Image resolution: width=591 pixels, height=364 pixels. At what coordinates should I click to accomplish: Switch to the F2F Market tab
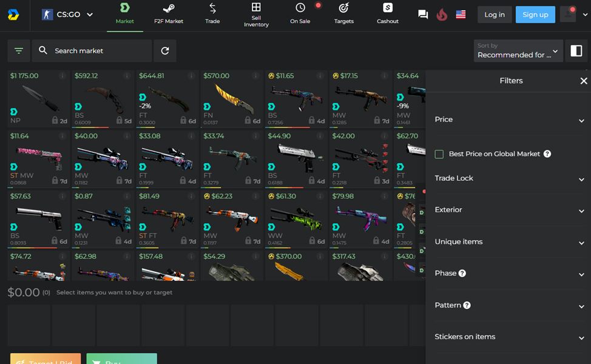click(x=168, y=13)
